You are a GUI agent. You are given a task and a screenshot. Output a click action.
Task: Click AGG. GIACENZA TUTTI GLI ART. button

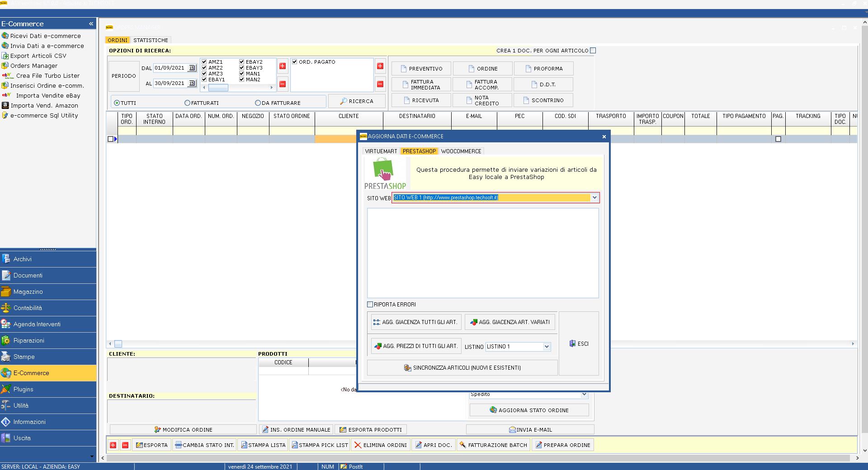click(x=415, y=322)
